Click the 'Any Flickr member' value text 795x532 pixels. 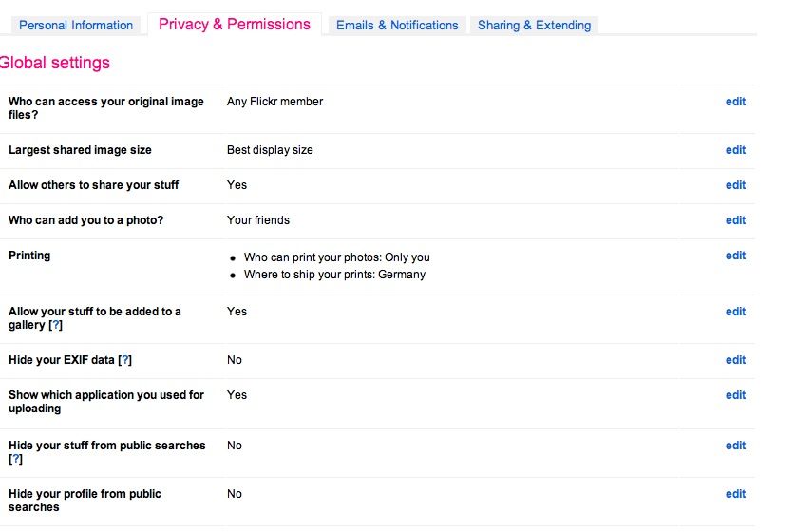coord(274,102)
